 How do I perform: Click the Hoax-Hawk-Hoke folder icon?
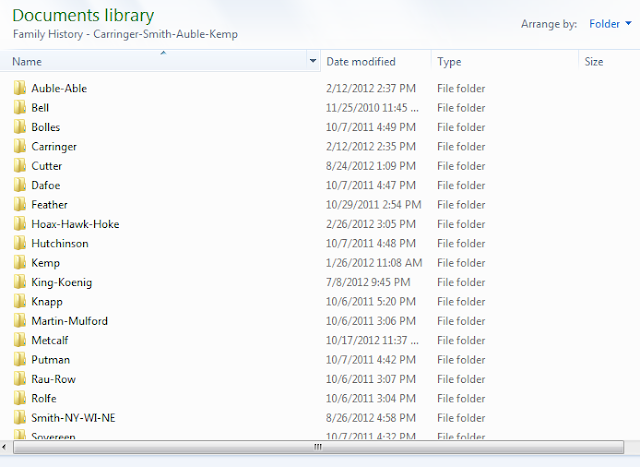tap(19, 224)
